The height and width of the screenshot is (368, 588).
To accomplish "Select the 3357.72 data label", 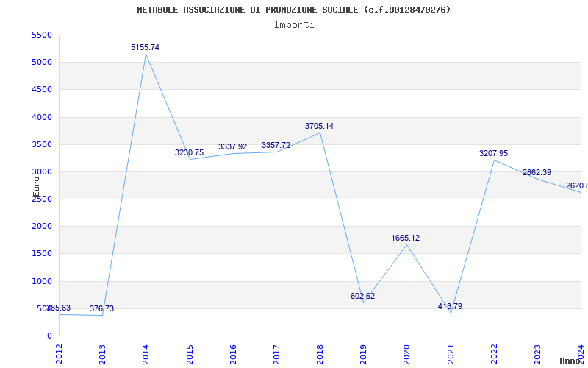I will click(276, 145).
